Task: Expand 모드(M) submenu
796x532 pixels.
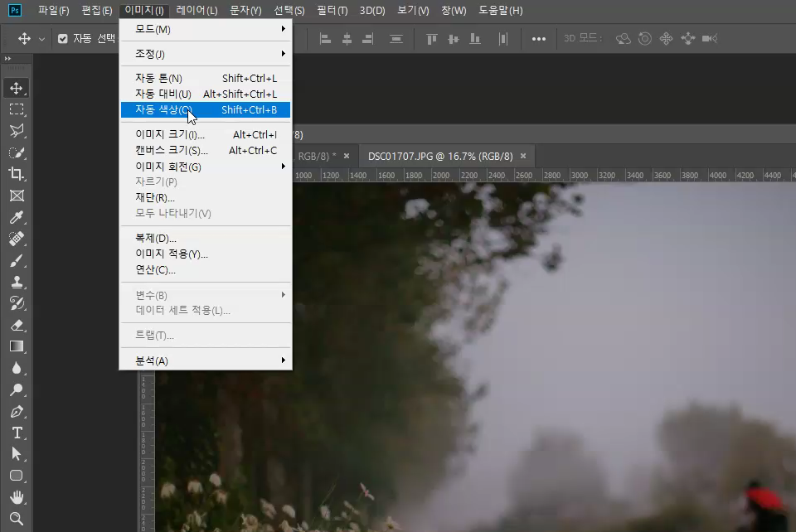Action: (206, 29)
